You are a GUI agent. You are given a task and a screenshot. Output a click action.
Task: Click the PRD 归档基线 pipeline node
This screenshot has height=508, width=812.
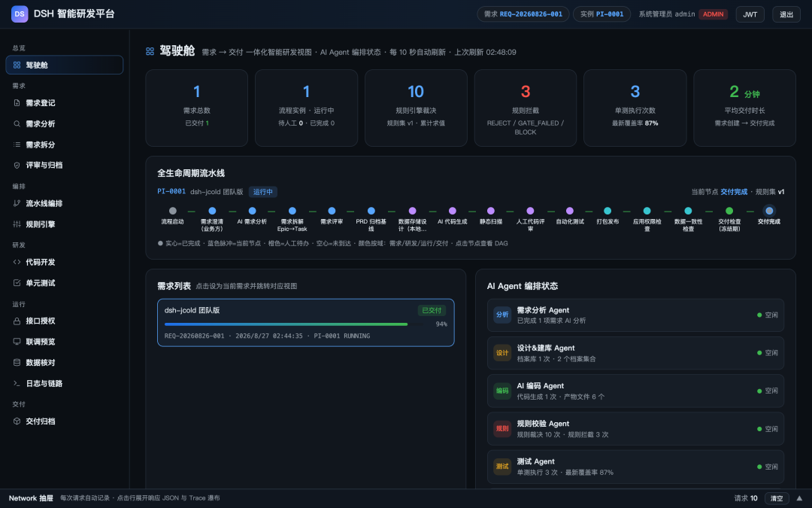pos(371,211)
